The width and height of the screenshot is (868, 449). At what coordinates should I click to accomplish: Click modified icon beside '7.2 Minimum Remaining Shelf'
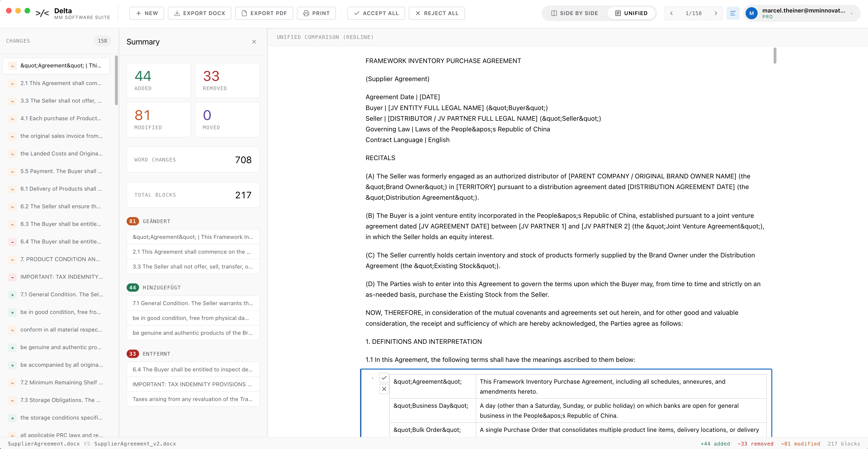click(x=13, y=383)
